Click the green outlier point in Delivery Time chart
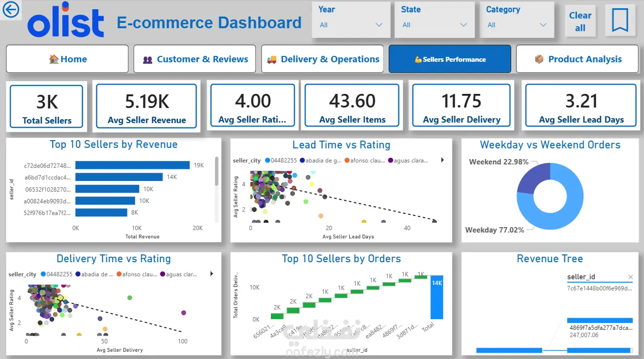644x359 pixels. [129, 298]
